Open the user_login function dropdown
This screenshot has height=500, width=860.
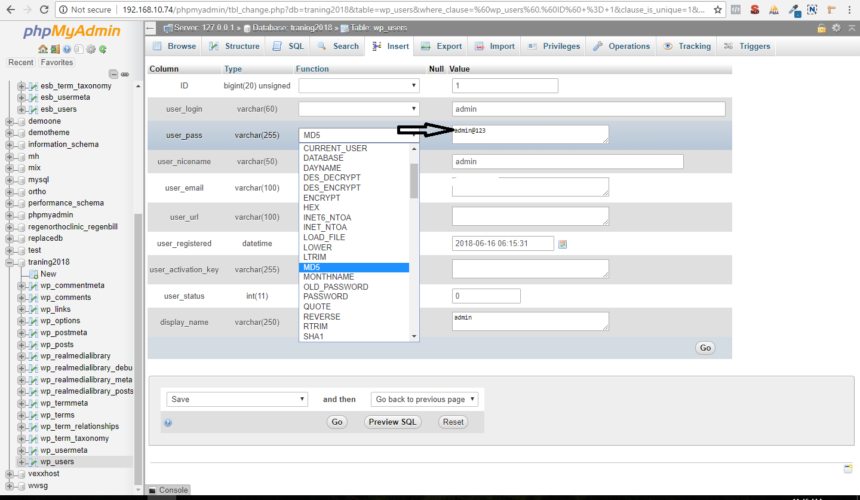pyautogui.click(x=359, y=109)
